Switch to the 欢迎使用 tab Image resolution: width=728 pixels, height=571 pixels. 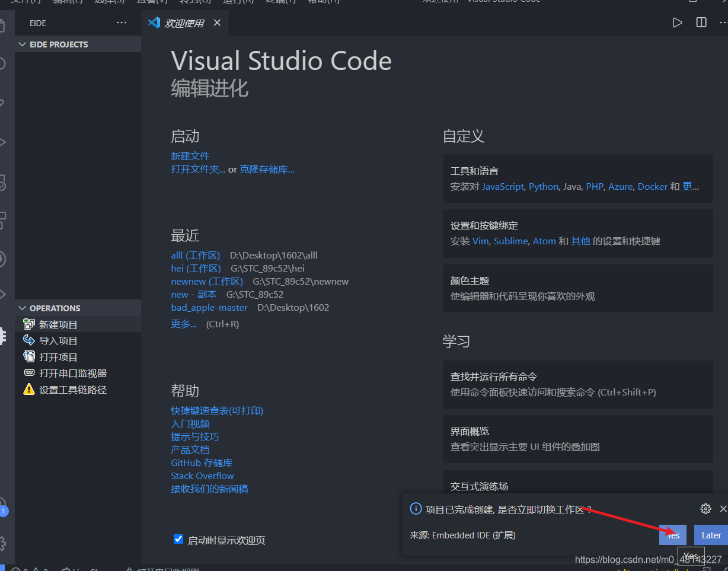click(184, 23)
